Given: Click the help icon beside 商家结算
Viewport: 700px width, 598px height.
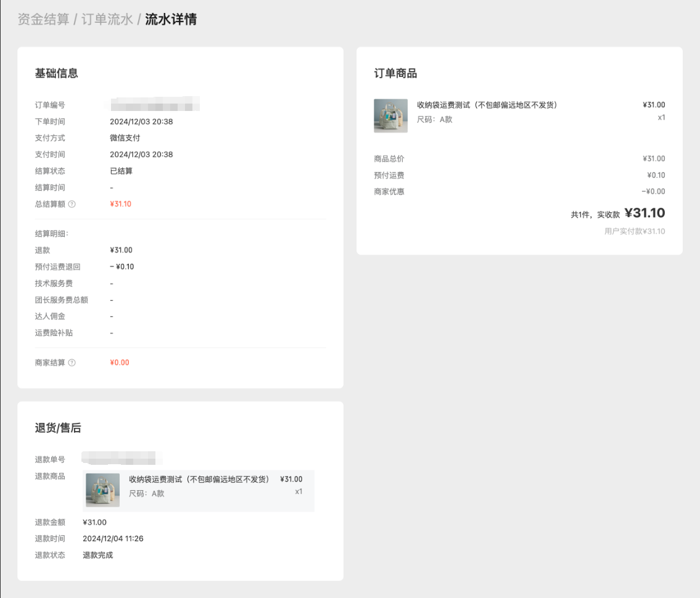Looking at the screenshot, I should pos(72,362).
